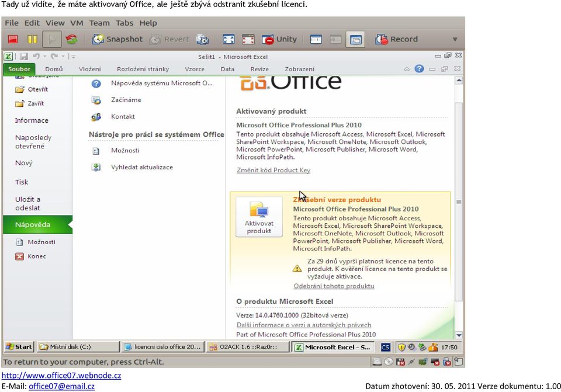Open the Vzorce ribbon tab
This screenshot has height=392, width=561.
[195, 69]
